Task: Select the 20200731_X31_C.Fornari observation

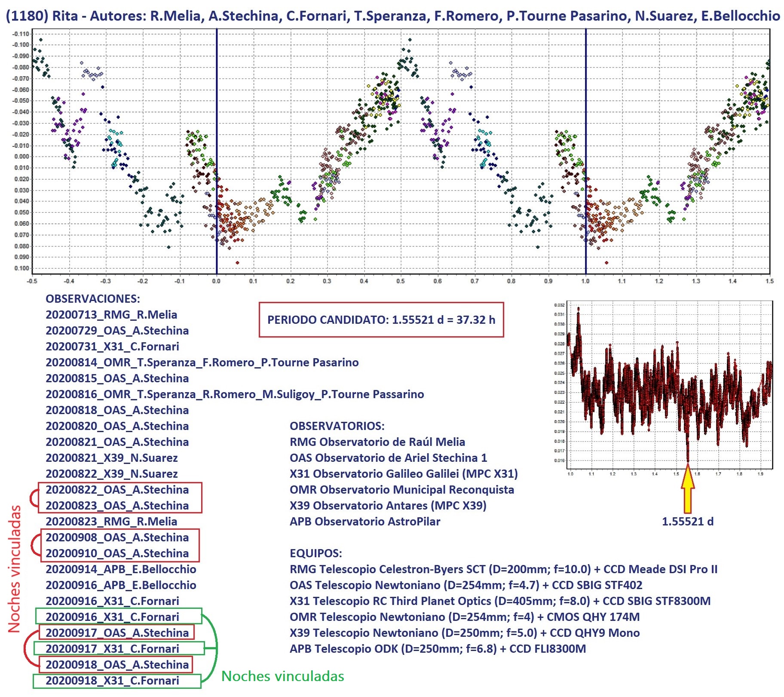Action: coord(112,347)
